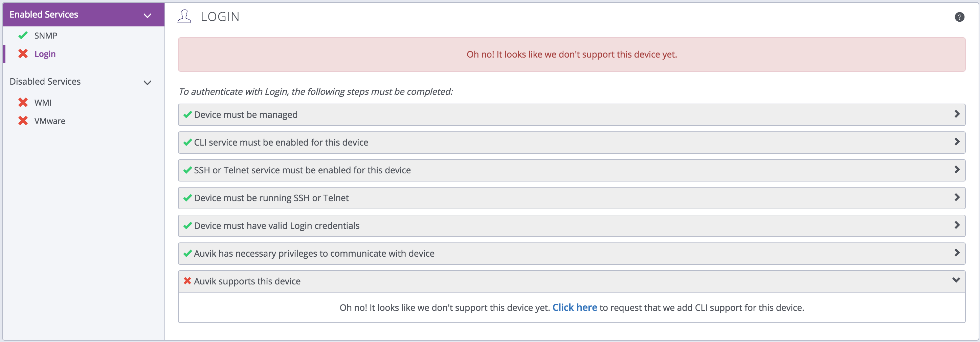Click the green checkmark beside SNMP
The image size is (980, 342).
pos(23,36)
